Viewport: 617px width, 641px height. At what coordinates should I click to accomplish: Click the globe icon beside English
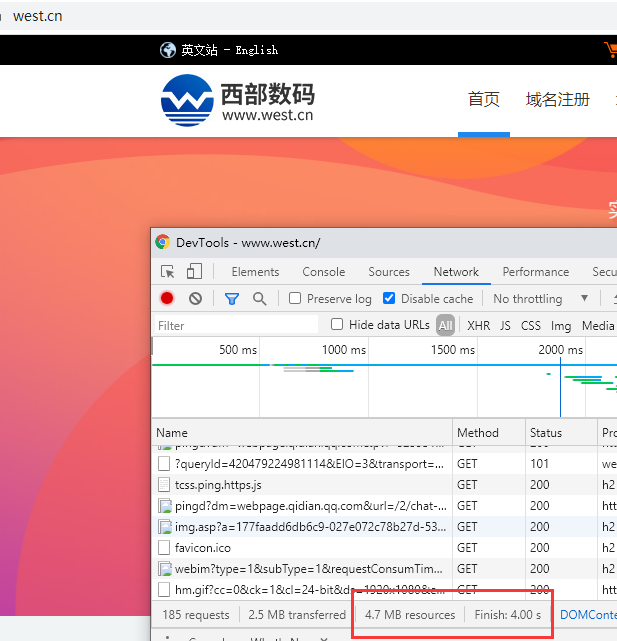[168, 50]
